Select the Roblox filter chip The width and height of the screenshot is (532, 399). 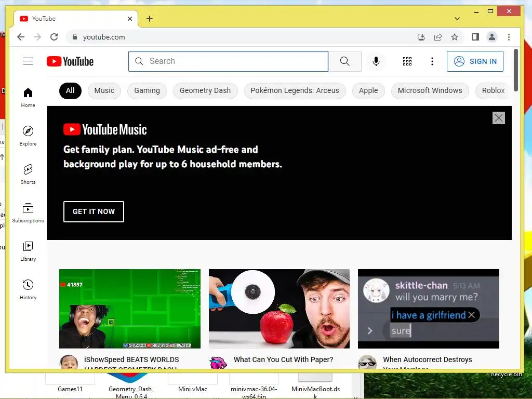[x=493, y=90]
